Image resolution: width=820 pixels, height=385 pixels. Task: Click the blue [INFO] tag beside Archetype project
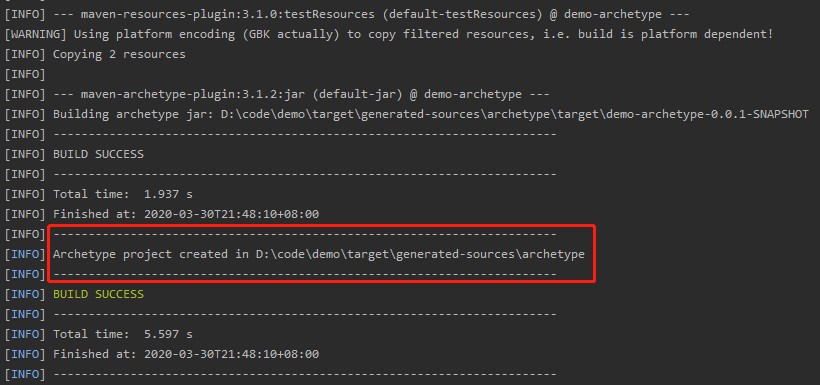[x=25, y=255]
